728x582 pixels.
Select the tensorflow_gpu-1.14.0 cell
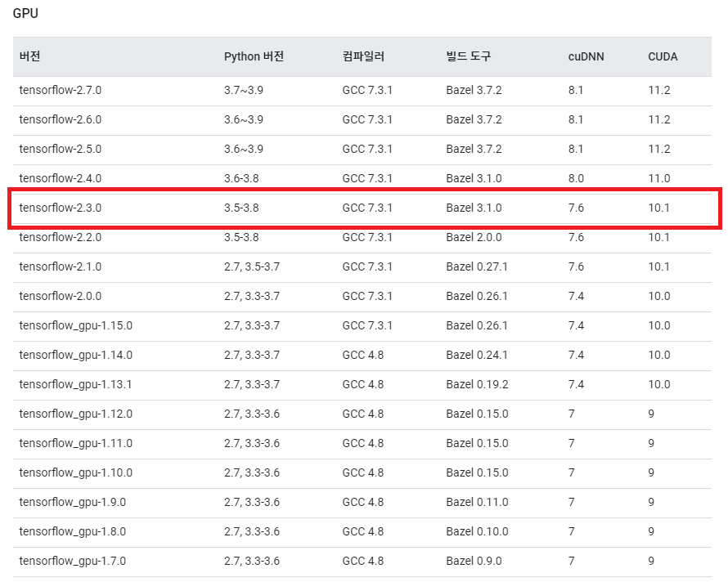(76, 355)
